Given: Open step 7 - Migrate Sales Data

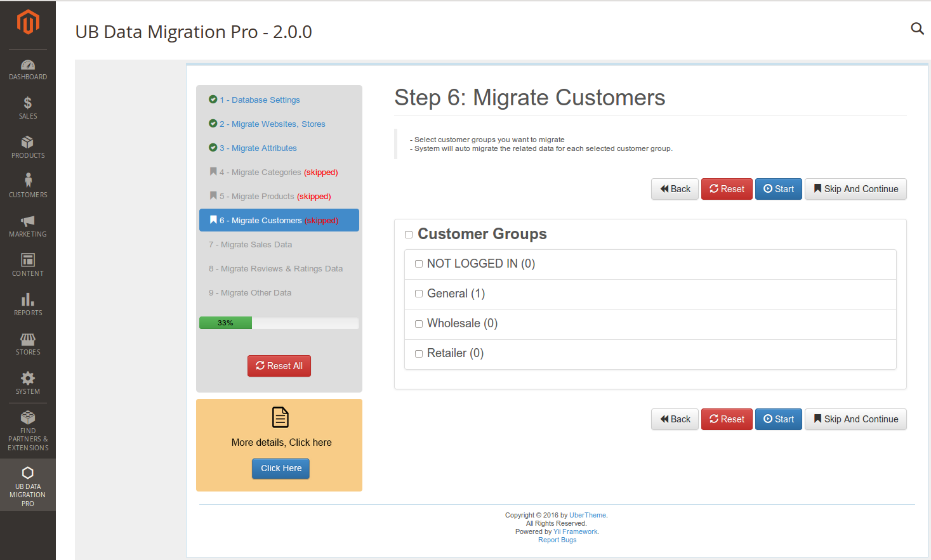Looking at the screenshot, I should pyautogui.click(x=250, y=245).
